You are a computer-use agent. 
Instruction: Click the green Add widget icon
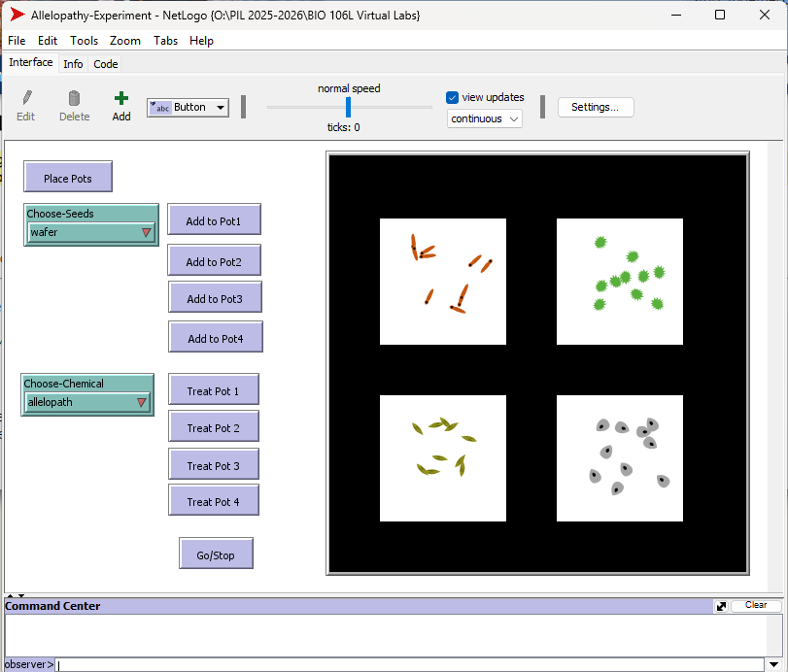[x=120, y=98]
